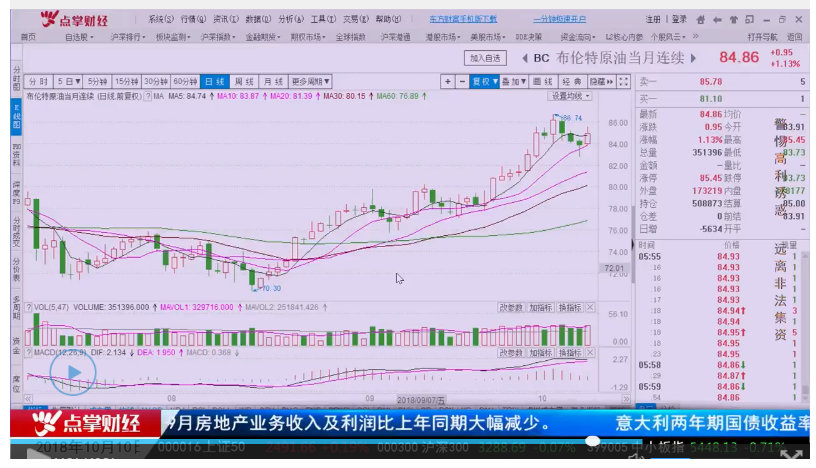Click the window layout icon in title bar
This screenshot has height=468, width=816.
(749, 20)
